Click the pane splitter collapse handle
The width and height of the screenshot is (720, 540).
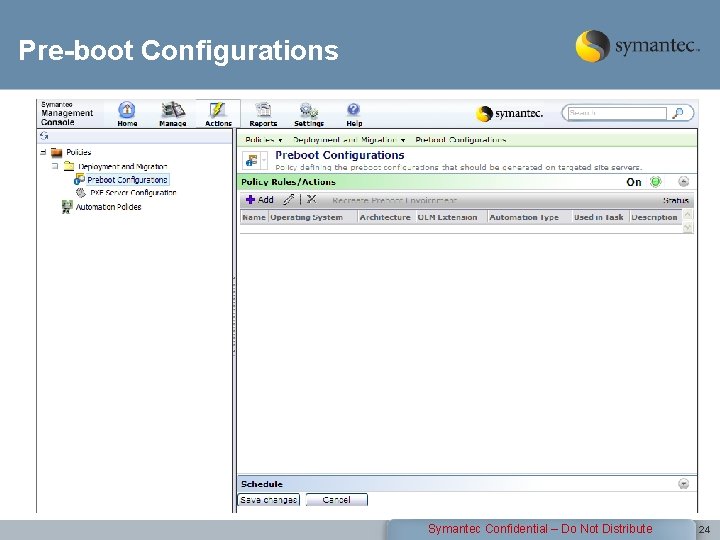[234, 316]
